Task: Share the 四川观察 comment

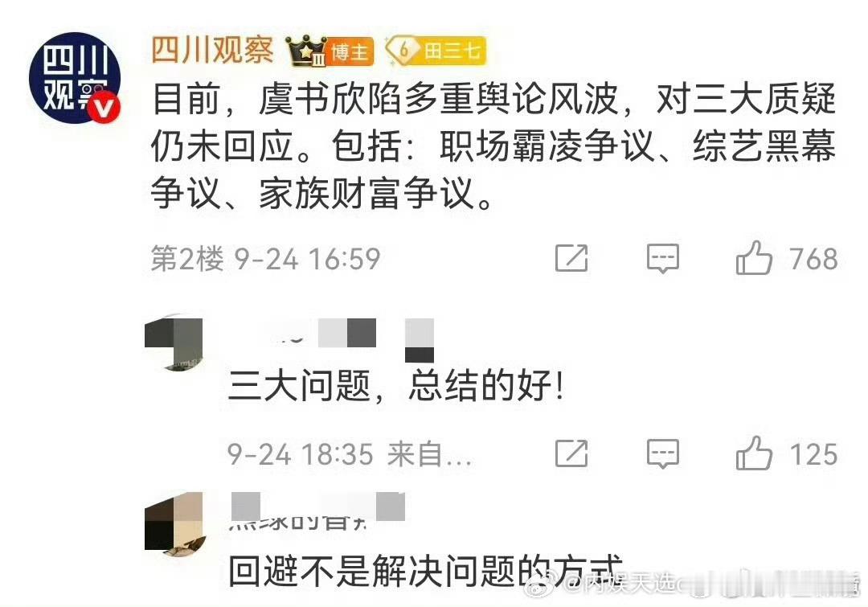Action: 571,258
